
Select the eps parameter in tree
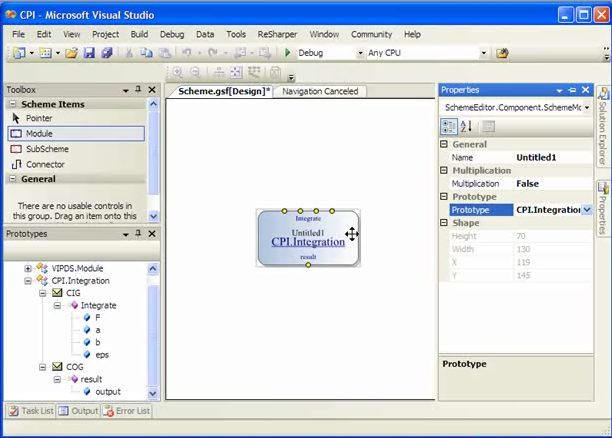click(x=102, y=354)
